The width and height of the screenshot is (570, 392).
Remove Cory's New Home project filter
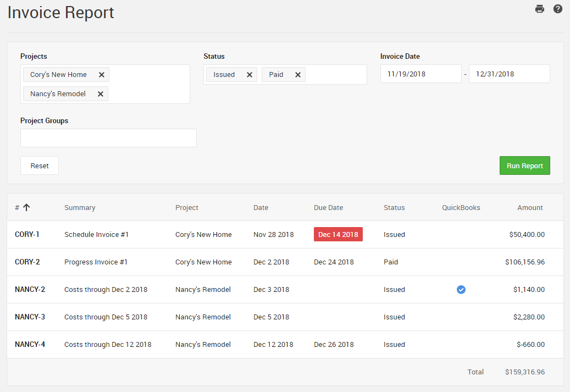(101, 75)
